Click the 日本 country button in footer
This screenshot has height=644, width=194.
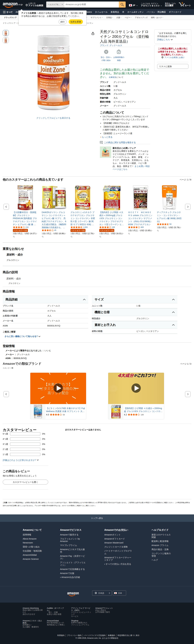tap(119, 593)
